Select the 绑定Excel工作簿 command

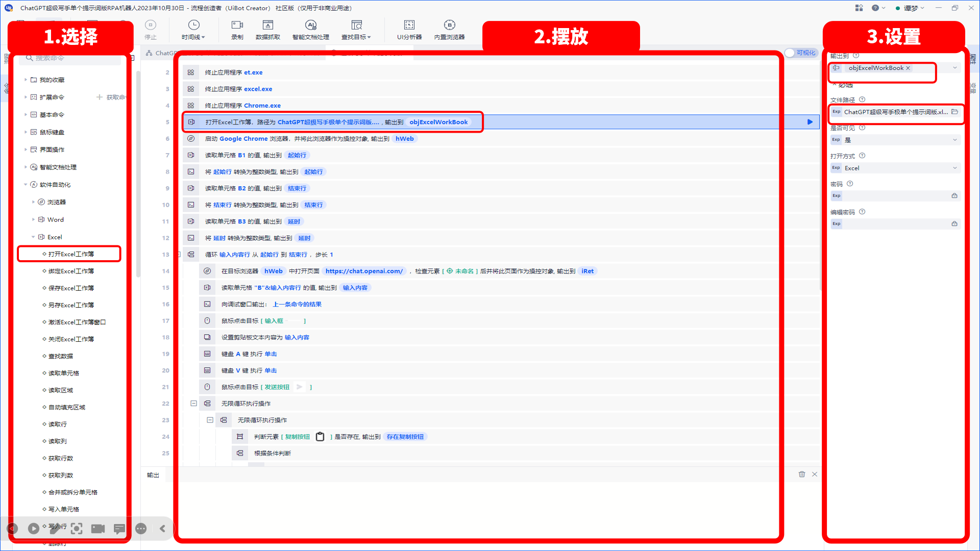click(71, 271)
